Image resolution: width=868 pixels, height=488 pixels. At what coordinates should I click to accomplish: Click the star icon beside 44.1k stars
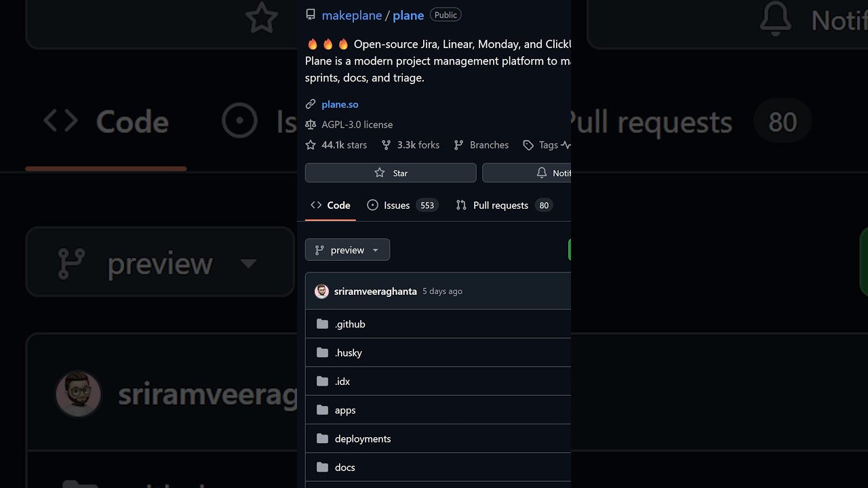coord(311,145)
